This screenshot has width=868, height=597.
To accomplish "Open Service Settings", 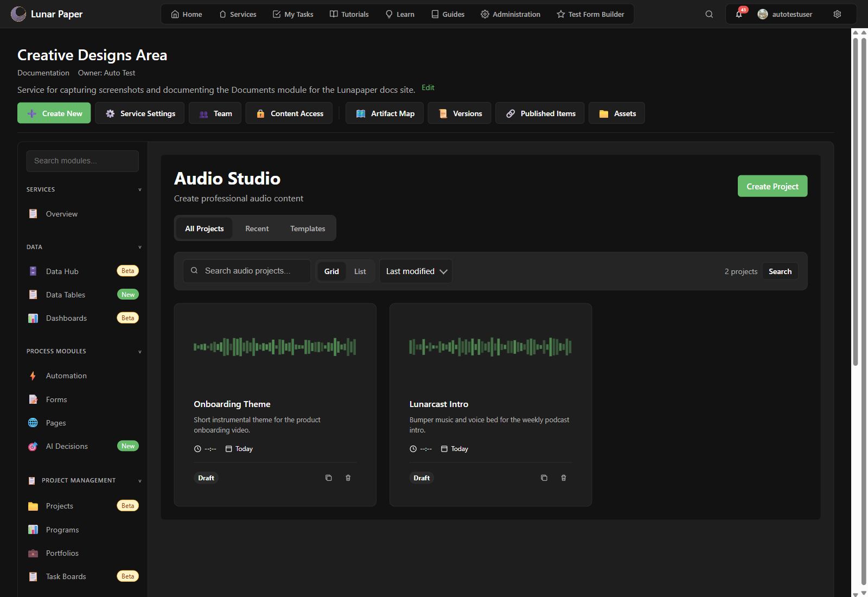I will (140, 113).
